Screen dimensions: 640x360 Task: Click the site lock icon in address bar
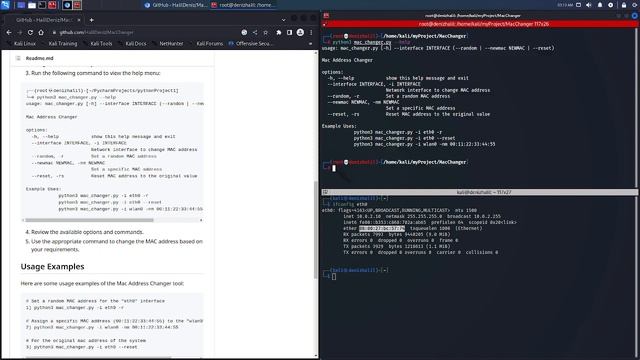(54, 32)
